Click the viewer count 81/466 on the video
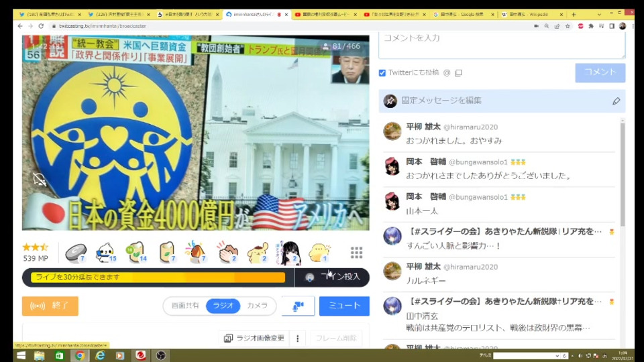644x362 pixels. pos(341,46)
